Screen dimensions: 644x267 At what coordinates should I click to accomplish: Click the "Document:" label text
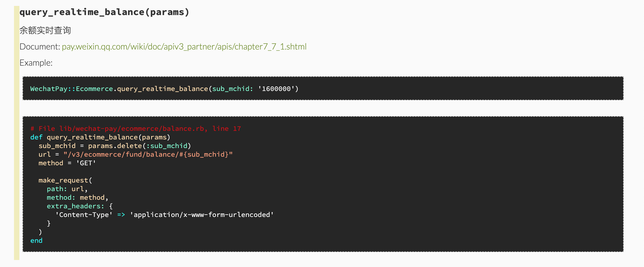coord(40,47)
